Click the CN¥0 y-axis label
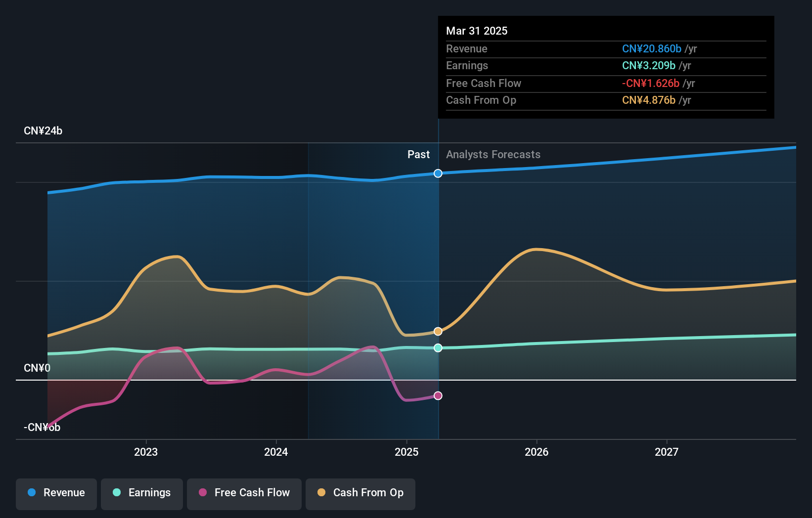 coord(37,368)
